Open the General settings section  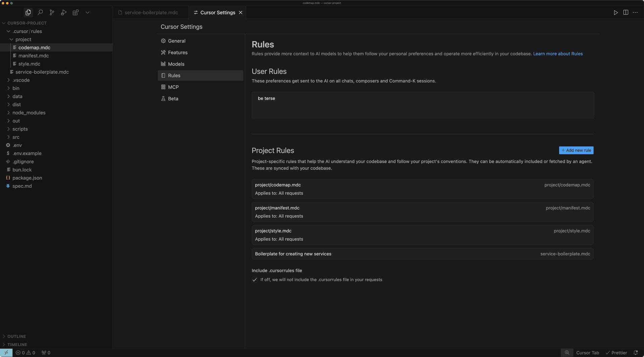click(200, 41)
